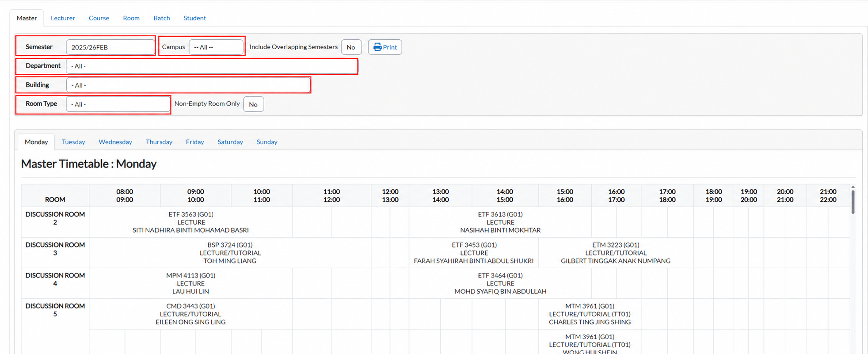Viewport: 868px width, 354px height.
Task: Switch to the Room tab
Action: pyautogui.click(x=131, y=18)
